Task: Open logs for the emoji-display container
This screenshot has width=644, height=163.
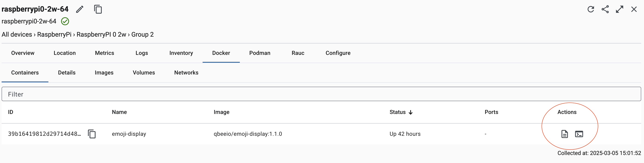Action: pyautogui.click(x=564, y=134)
